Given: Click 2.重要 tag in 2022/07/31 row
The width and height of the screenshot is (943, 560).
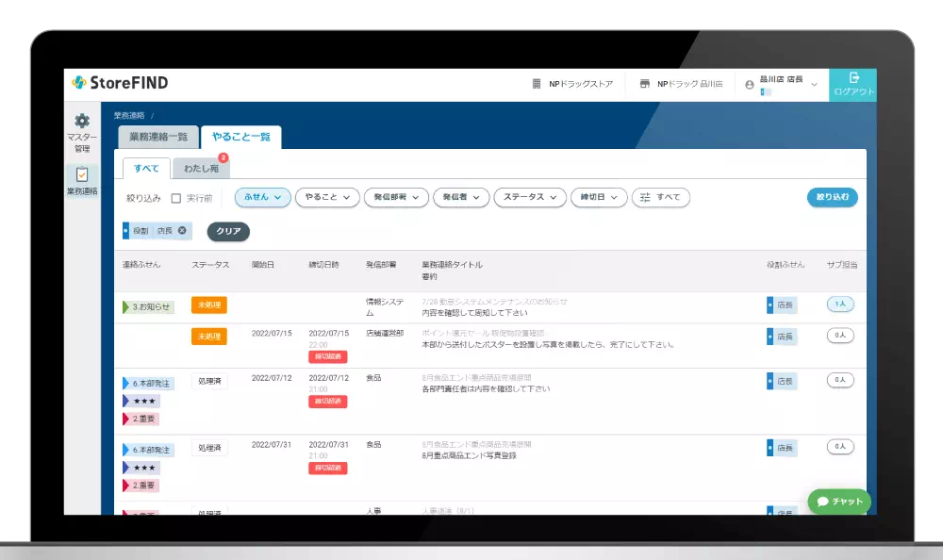Looking at the screenshot, I should [141, 486].
